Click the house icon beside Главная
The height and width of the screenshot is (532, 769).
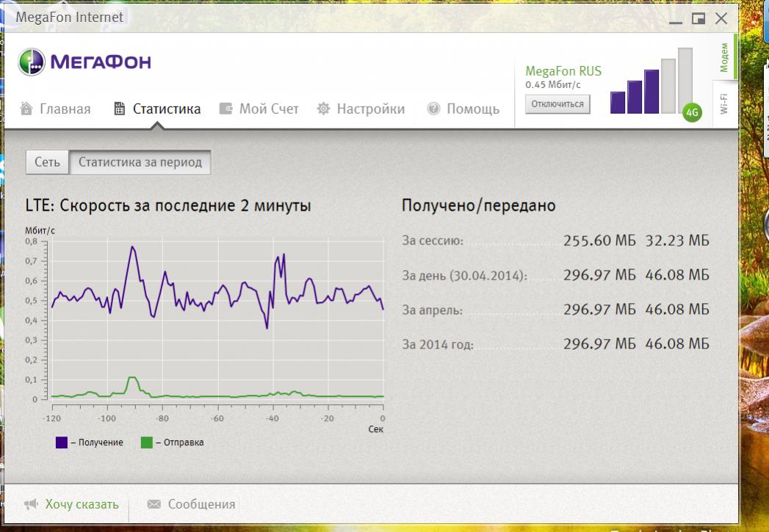[x=26, y=109]
